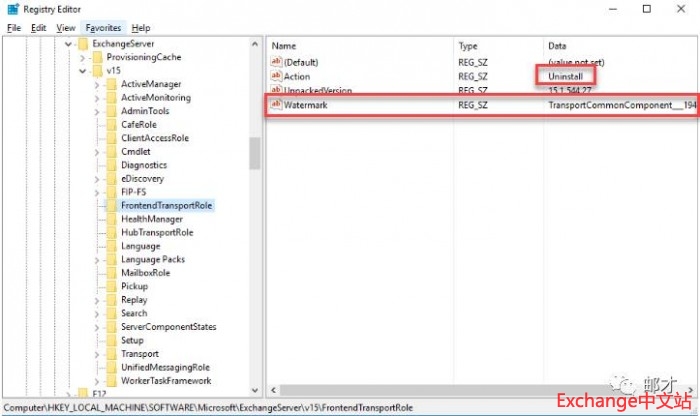Image resolution: width=700 pixels, height=416 pixels.
Task: Click the tree pane vertical scrollbar
Action: point(255,154)
